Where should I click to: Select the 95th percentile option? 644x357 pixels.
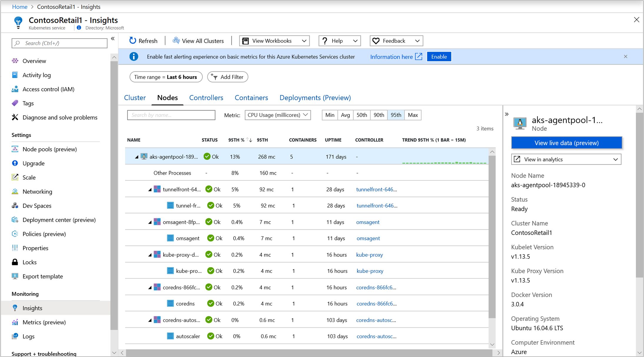[x=396, y=115]
